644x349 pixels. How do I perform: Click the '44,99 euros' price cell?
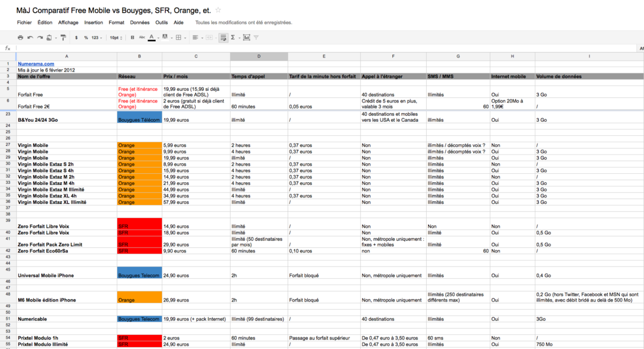point(196,190)
